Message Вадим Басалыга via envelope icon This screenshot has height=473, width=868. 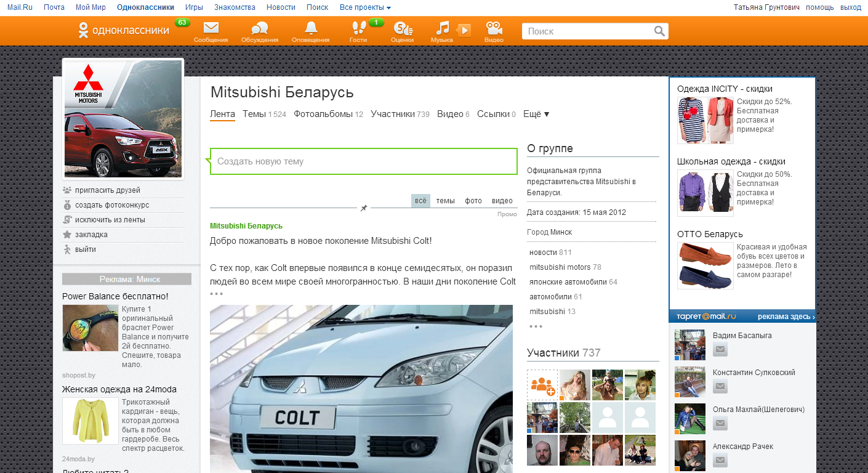point(720,350)
